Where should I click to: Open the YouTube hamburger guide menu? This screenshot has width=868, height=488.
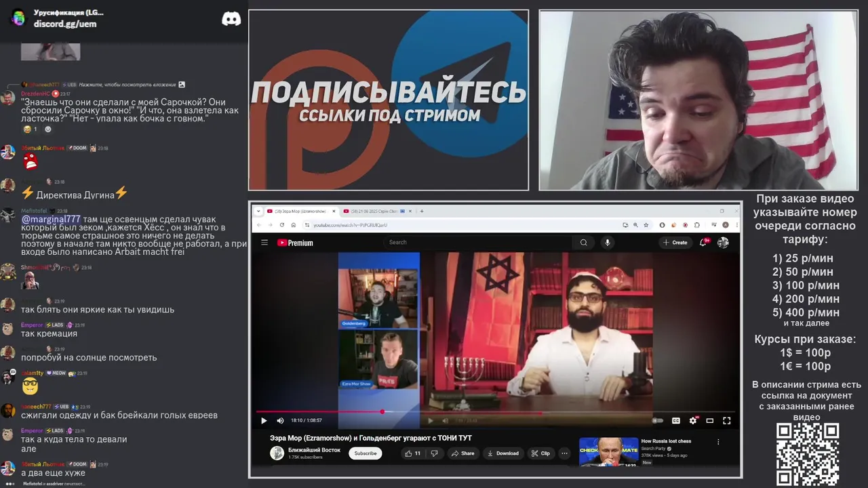click(264, 242)
